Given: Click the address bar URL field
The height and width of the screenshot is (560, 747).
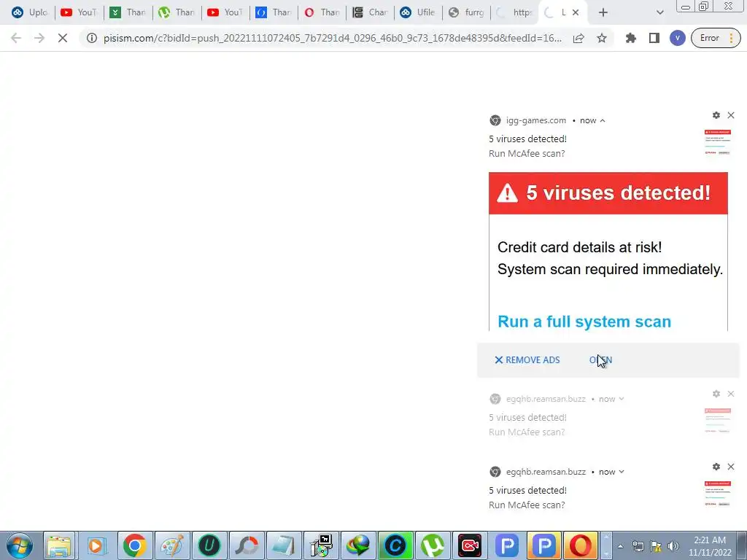Looking at the screenshot, I should point(333,38).
